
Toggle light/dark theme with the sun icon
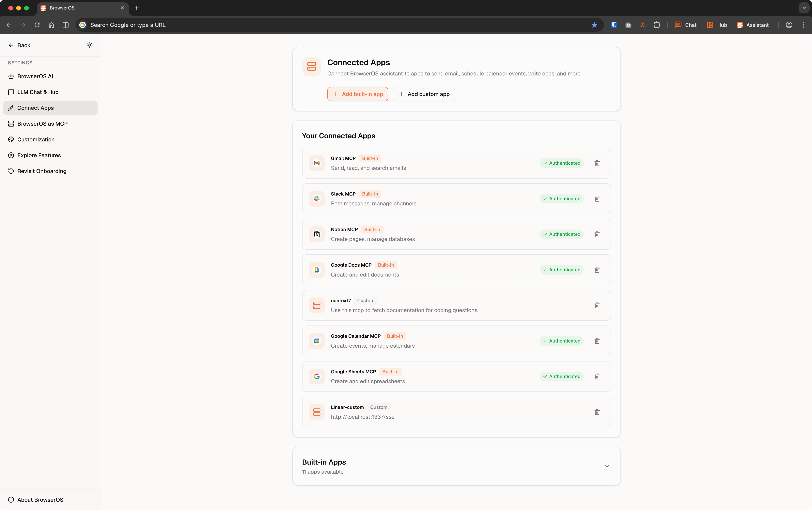(x=89, y=45)
